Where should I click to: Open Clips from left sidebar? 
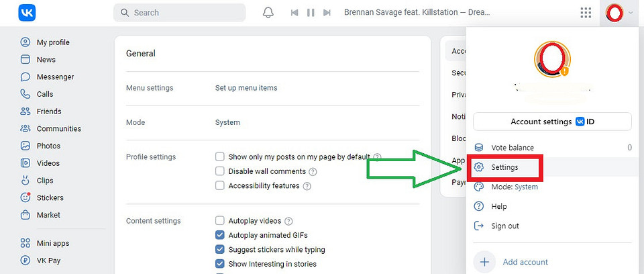[45, 180]
